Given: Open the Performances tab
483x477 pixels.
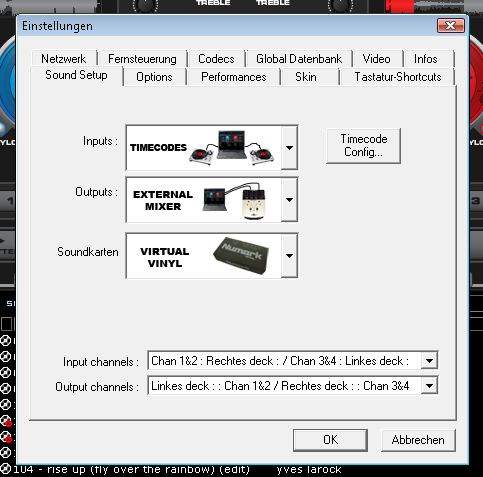Looking at the screenshot, I should coord(234,77).
